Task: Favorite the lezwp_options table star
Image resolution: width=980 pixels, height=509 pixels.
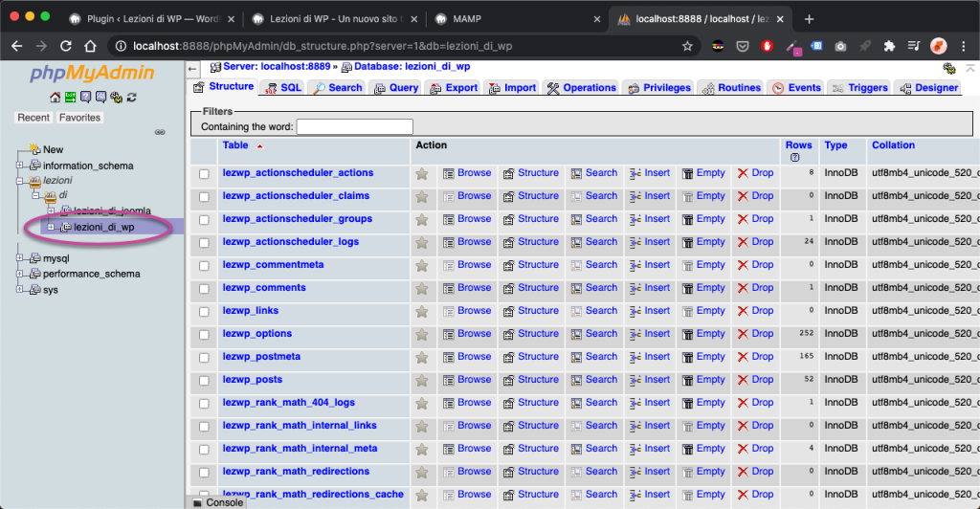Action: [422, 334]
